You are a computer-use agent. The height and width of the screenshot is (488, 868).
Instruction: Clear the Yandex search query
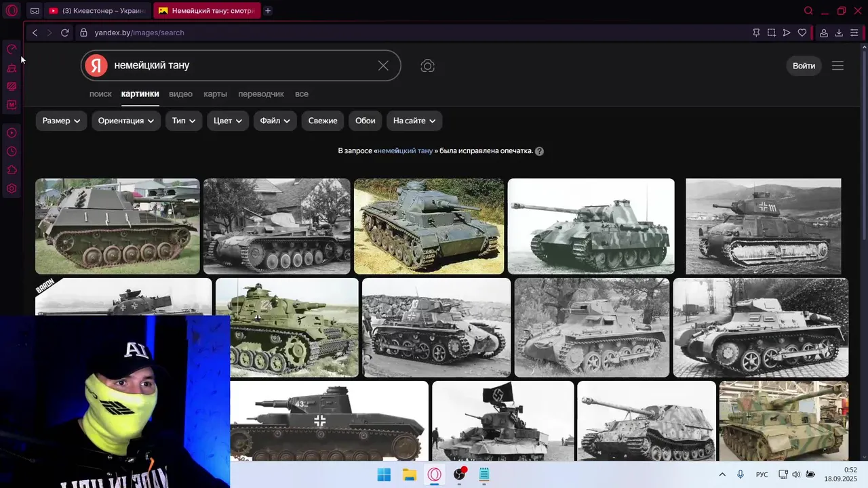383,66
